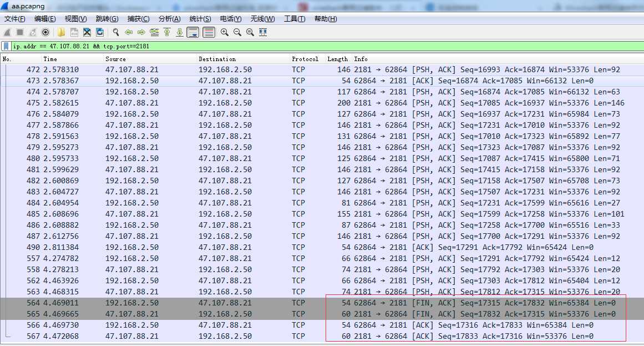Screen dimensions: 644x346
Task: Toggle packet list colorization
Action: pos(209,32)
